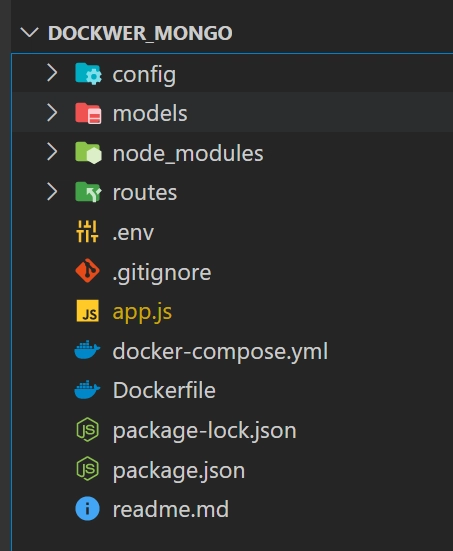Viewport: 453px width, 551px height.
Task: Collapse the DOCKWER_MONGO root folder chevron
Action: pos(30,33)
